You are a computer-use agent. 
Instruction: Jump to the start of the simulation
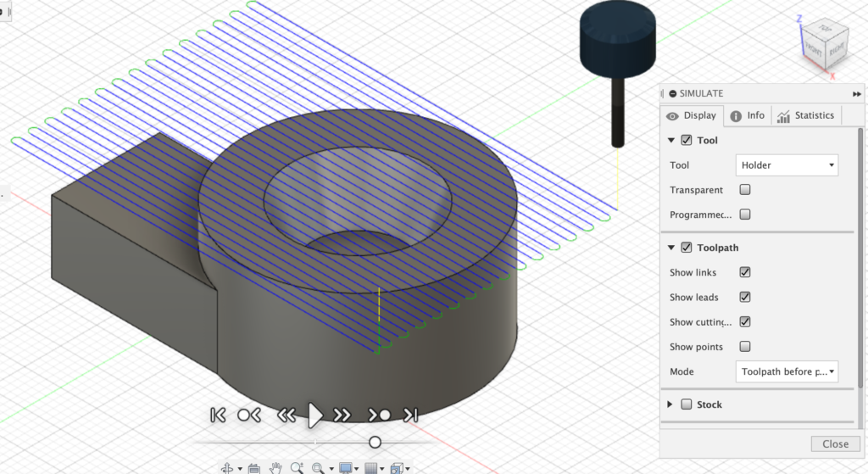click(x=218, y=415)
